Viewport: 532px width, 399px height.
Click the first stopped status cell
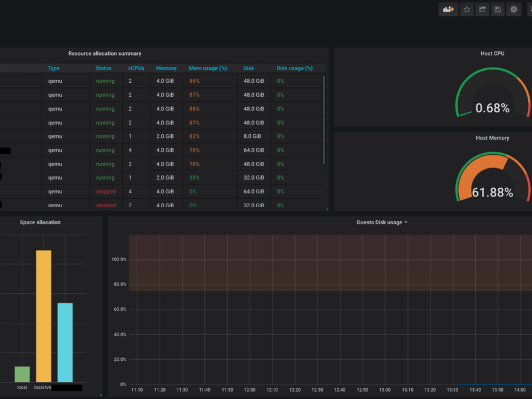[x=106, y=192]
